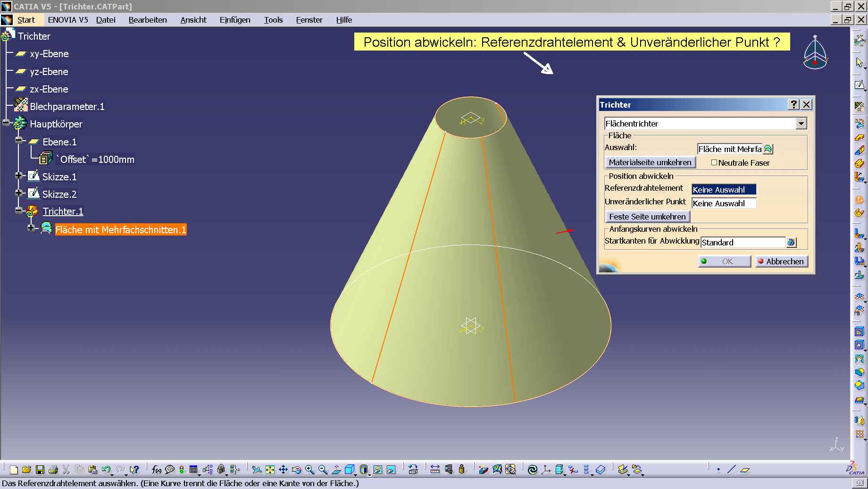The width and height of the screenshot is (868, 489).
Task: Click the Sketch tool in right toolbar
Action: coord(860,85)
